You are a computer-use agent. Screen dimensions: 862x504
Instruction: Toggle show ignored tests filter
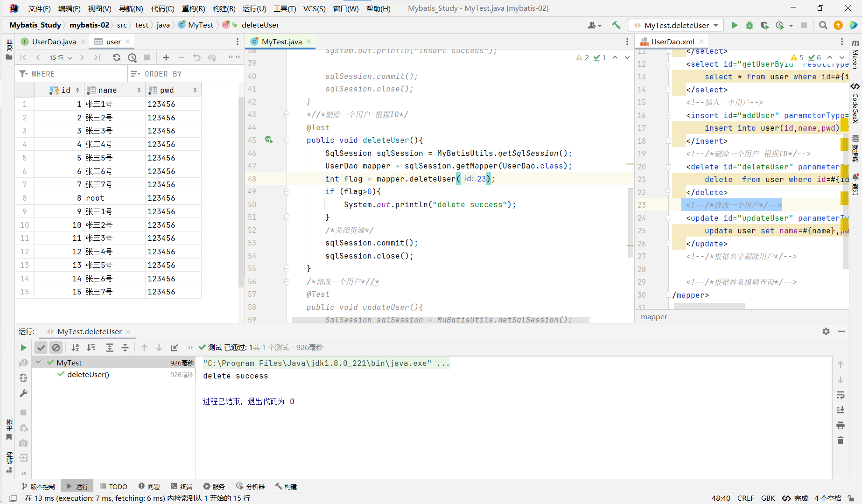click(56, 348)
